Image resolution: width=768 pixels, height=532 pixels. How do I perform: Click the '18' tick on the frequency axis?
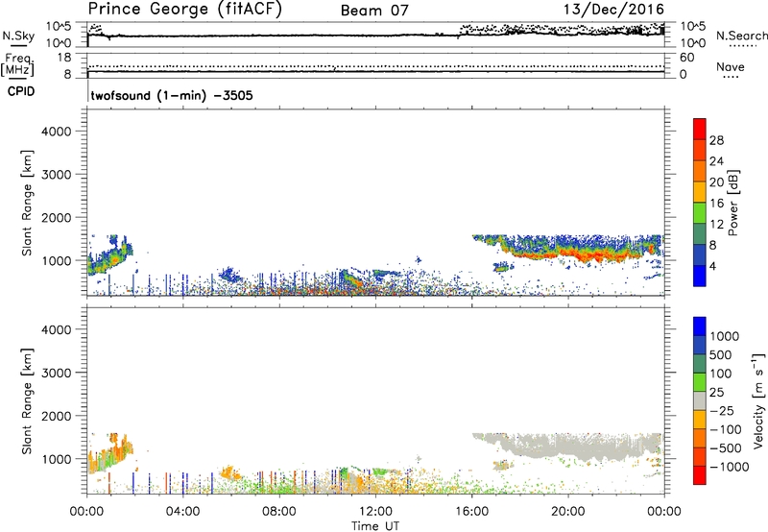coord(63,58)
